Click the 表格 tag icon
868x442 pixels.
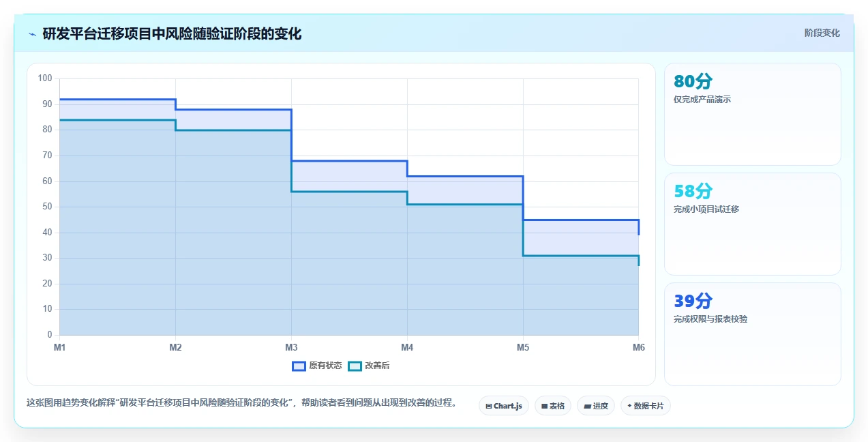[544, 406]
